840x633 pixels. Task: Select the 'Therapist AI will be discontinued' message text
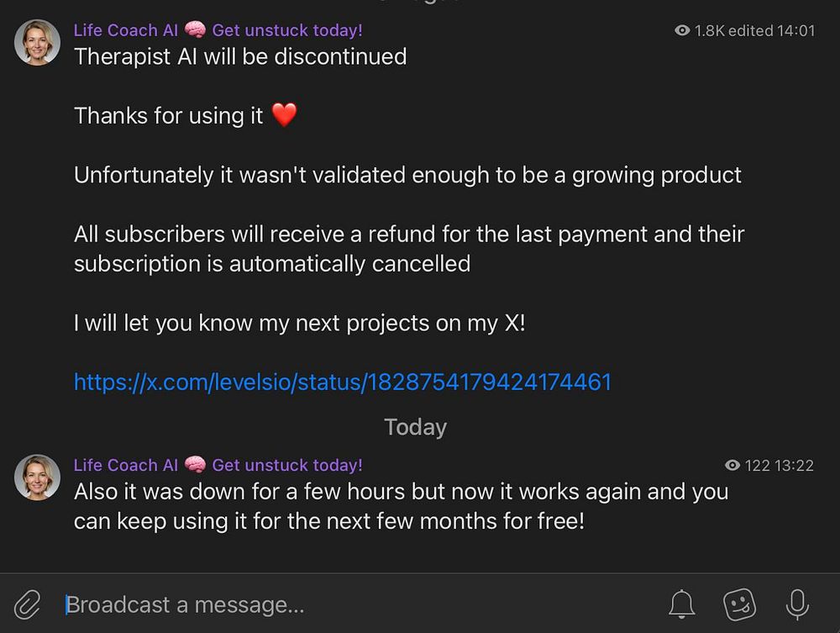tap(240, 56)
